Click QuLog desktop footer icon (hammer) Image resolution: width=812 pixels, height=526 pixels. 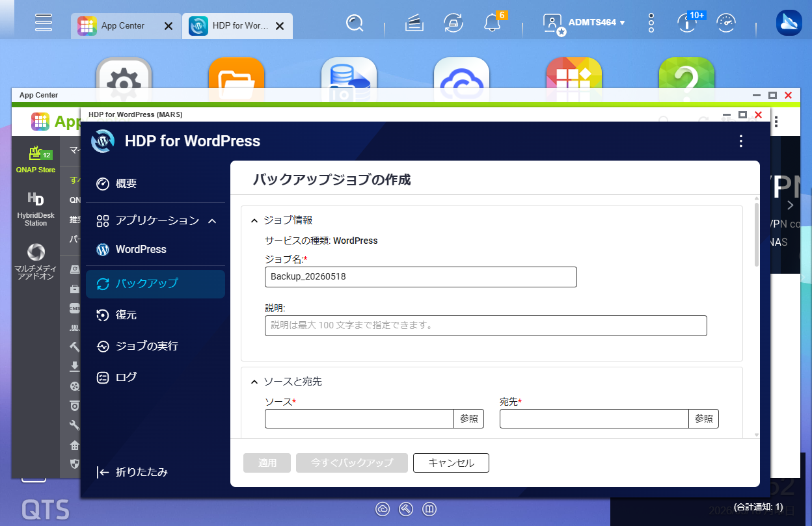[x=406, y=508]
